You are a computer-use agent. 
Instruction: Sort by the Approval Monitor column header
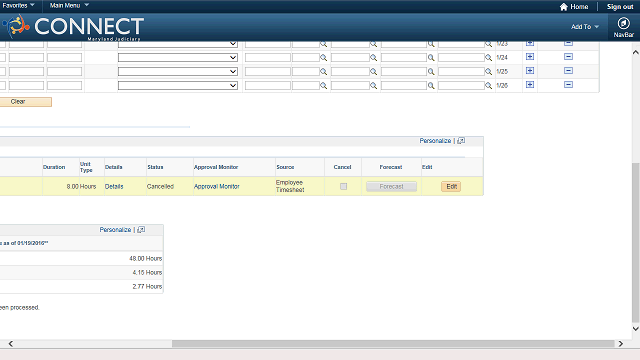click(x=216, y=167)
